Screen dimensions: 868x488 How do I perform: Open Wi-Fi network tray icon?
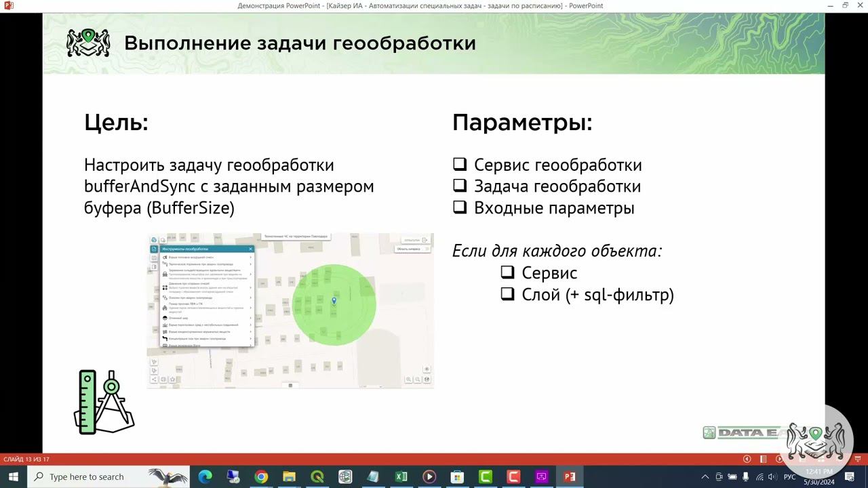click(759, 477)
